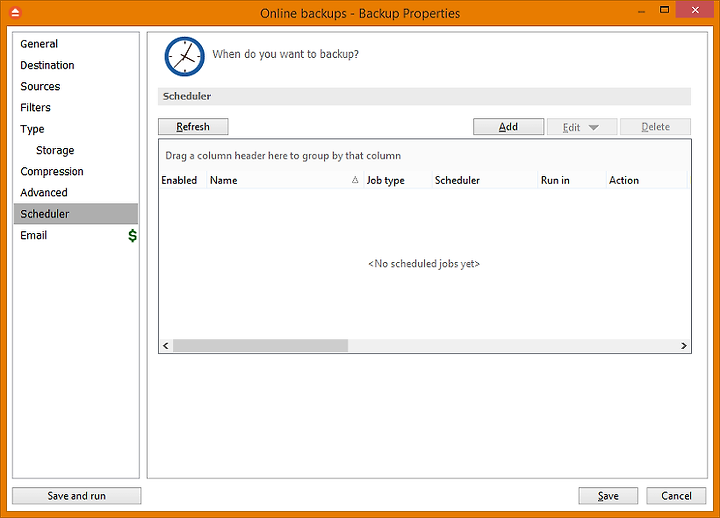Maximize the Backup Properties window

pyautogui.click(x=664, y=10)
